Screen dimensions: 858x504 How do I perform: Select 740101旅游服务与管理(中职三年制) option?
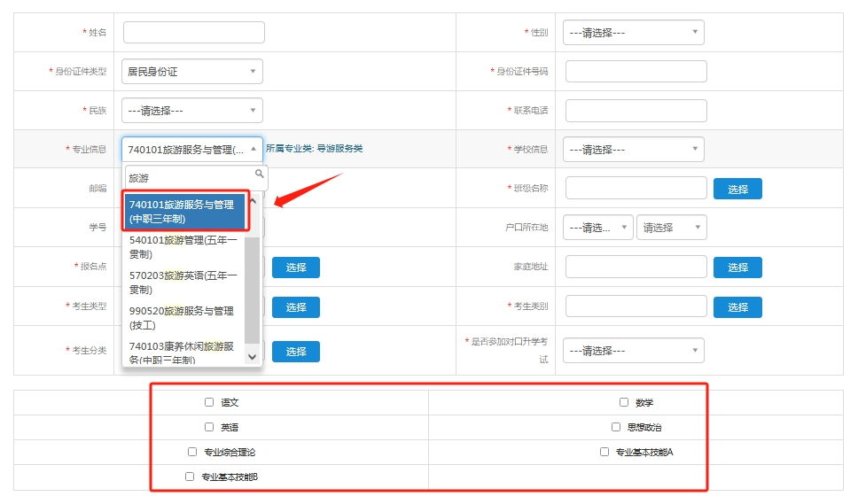point(184,211)
